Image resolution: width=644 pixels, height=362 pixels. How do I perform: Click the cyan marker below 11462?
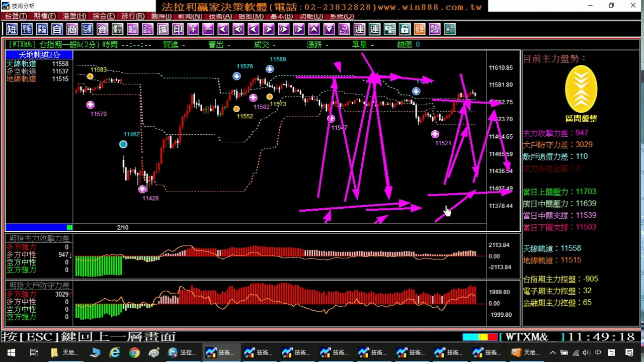(123, 144)
